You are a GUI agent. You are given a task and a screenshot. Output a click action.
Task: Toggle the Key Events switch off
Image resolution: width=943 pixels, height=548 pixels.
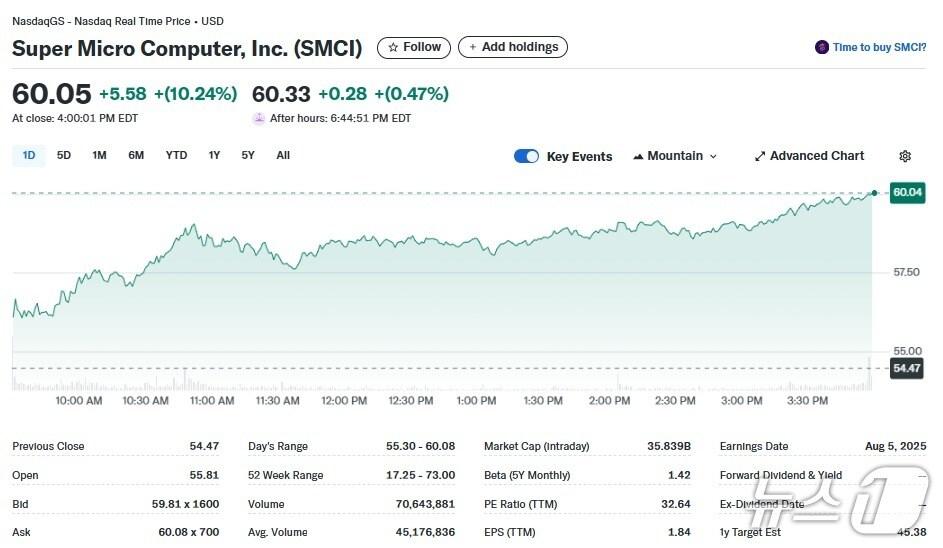click(x=526, y=156)
